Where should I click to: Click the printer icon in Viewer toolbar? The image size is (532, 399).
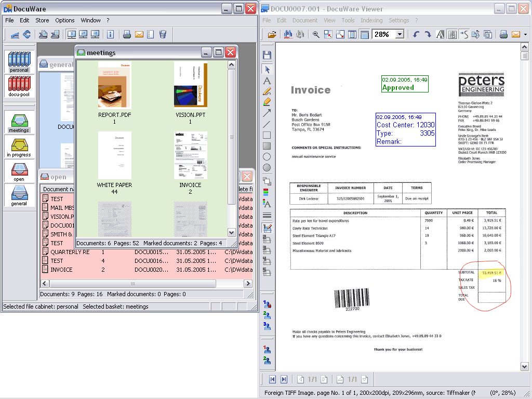[x=503, y=34]
